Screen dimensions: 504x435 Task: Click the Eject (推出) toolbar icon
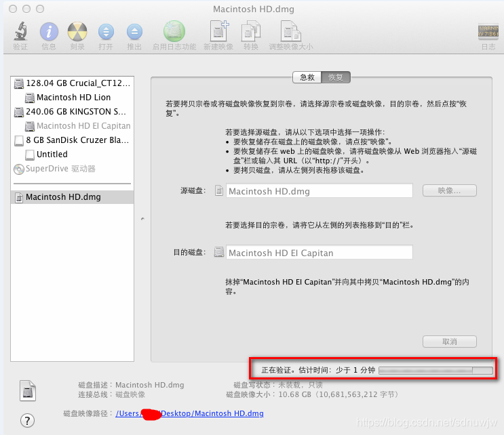coord(134,32)
